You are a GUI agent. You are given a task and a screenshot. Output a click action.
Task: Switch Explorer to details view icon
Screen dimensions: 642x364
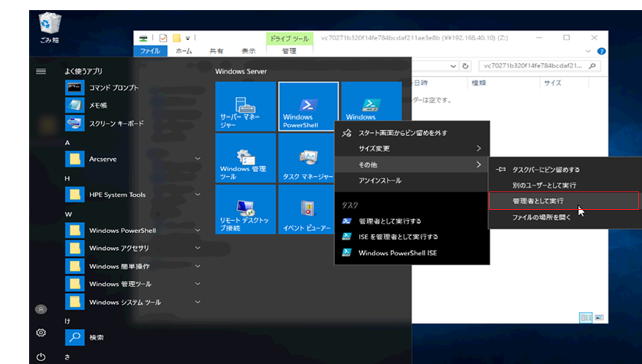586,317
